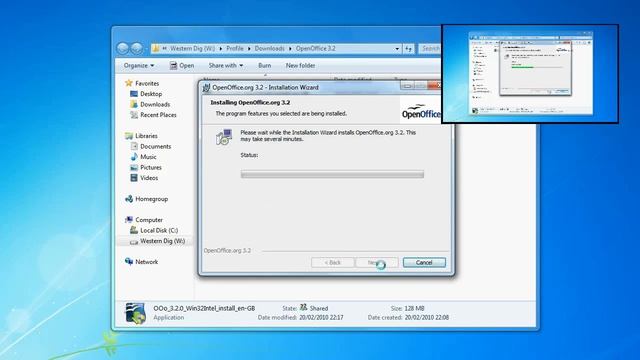This screenshot has height=360, width=640.
Task: Click New folder in the toolbar
Action: pos(300,65)
